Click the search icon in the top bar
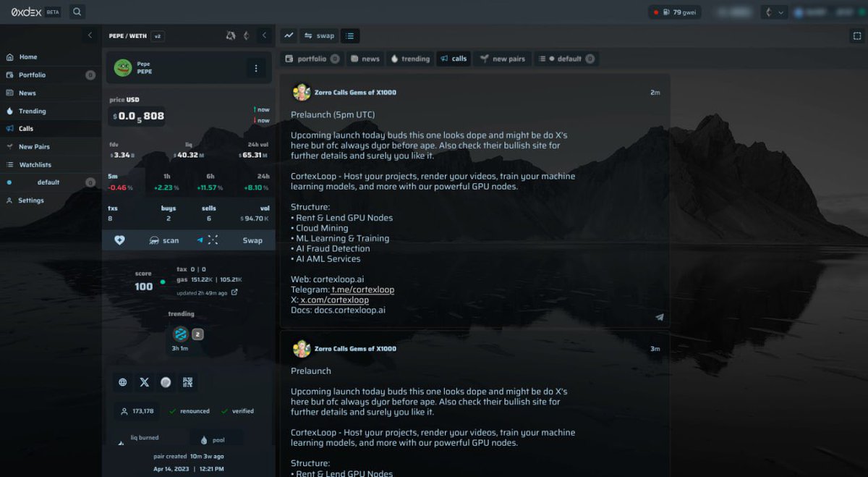 [77, 12]
